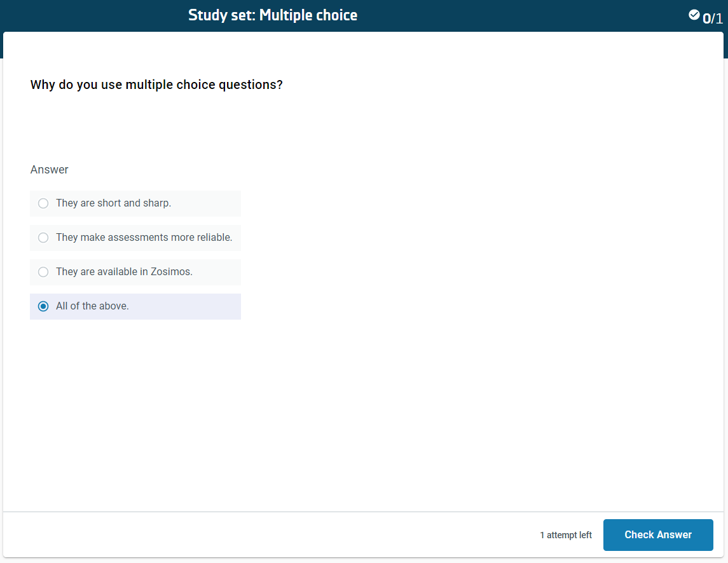Screen dimensions: 728x563
Task: Click the 'They are available in Zosimos.' answer text
Action: [124, 272]
